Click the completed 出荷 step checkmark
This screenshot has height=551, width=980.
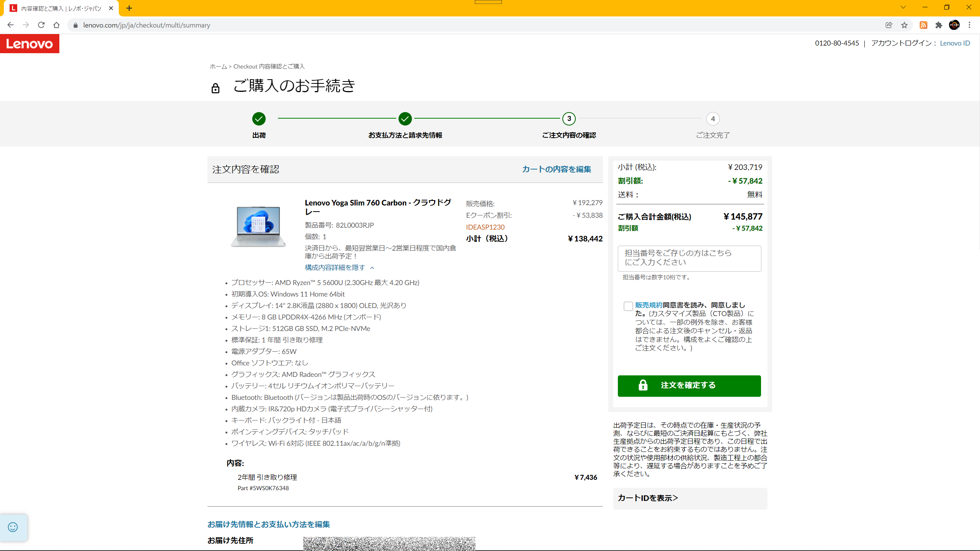259,119
